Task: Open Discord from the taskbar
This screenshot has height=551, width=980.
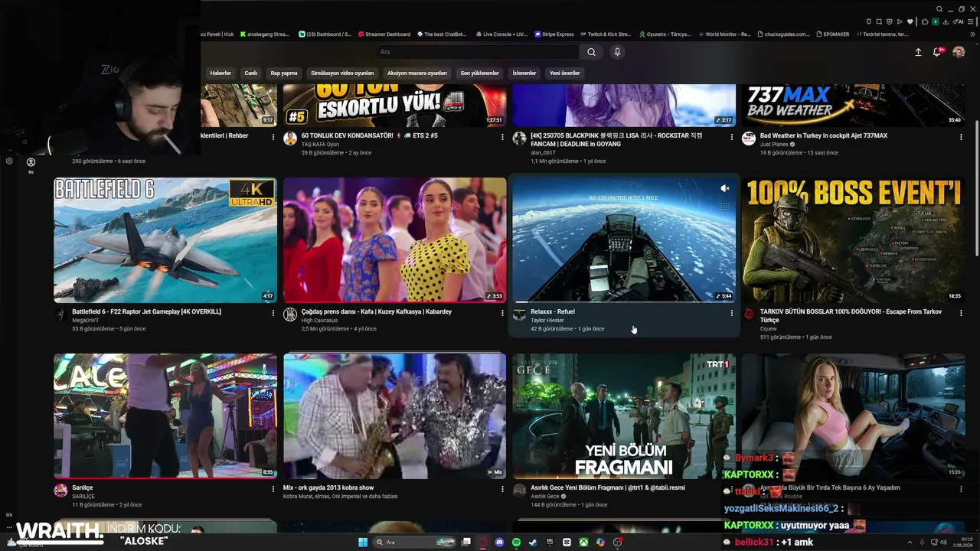Action: [x=500, y=542]
